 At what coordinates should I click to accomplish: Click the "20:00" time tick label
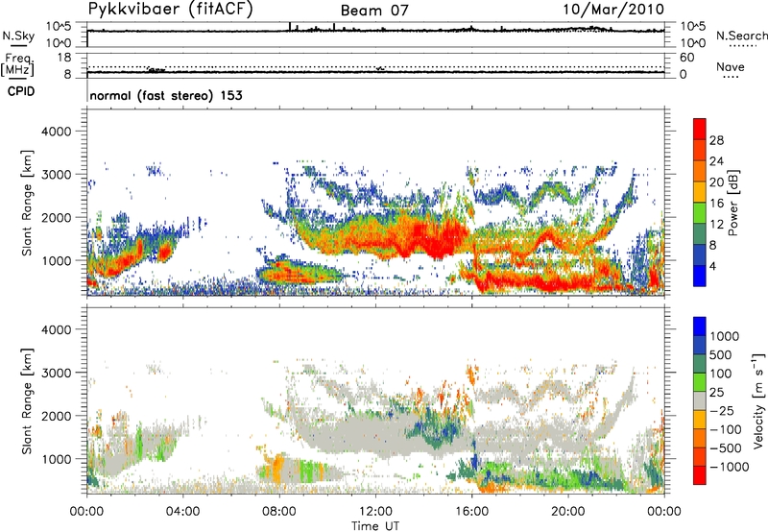point(568,512)
